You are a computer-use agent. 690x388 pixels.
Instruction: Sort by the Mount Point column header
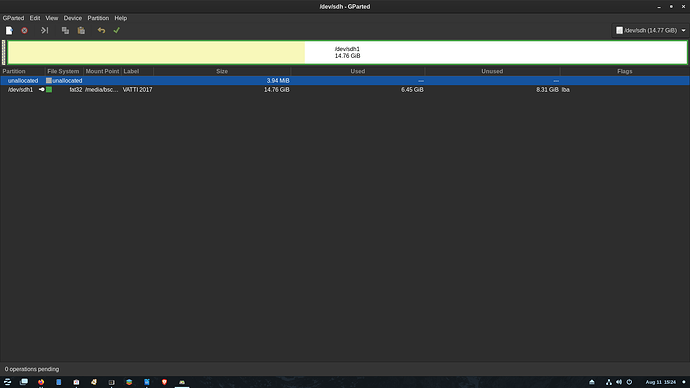[102, 71]
